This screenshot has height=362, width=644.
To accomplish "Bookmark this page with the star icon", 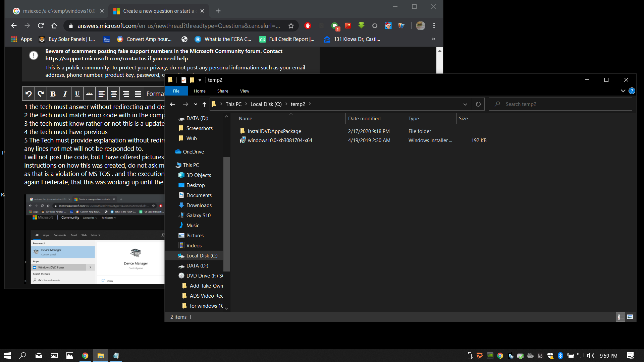I will click(x=291, y=25).
